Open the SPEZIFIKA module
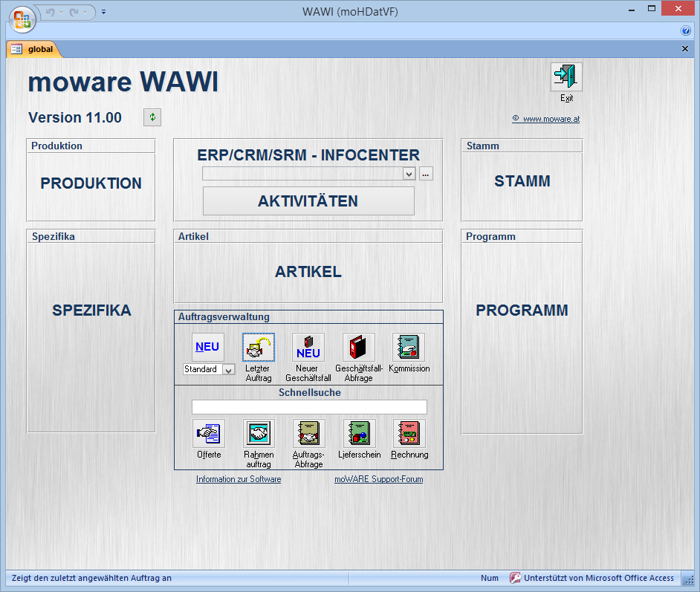The width and height of the screenshot is (700, 592). [x=91, y=310]
